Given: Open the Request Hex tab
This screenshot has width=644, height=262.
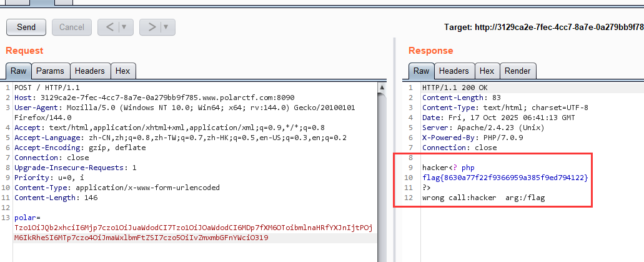Looking at the screenshot, I should pos(123,71).
